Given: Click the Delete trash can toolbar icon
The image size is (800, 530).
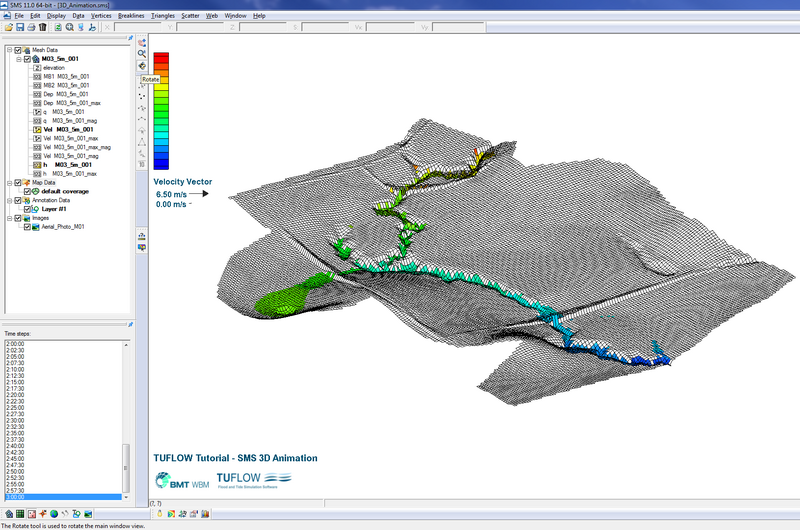Looking at the screenshot, I should (42, 27).
